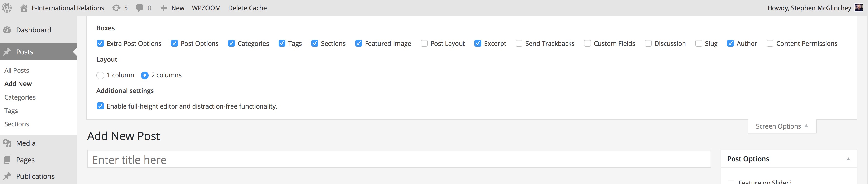868x184 pixels.
Task: Open the WPZOOM toolbar menu
Action: click(206, 8)
